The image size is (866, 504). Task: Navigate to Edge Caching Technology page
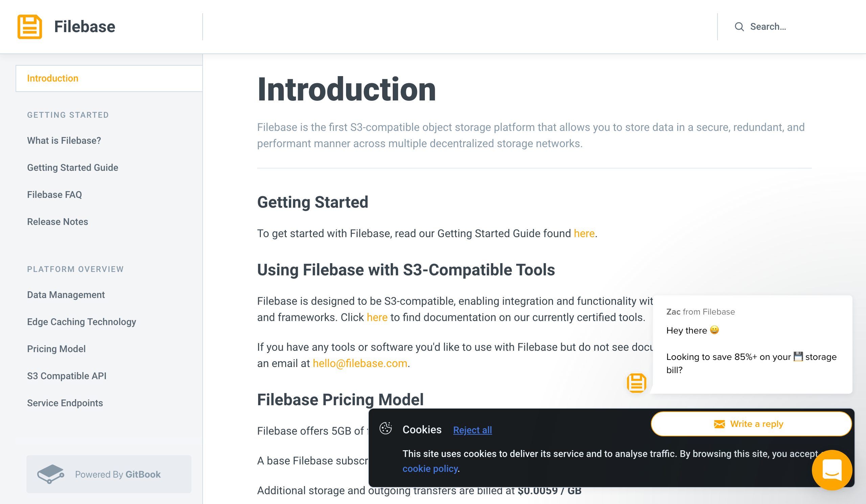82,322
